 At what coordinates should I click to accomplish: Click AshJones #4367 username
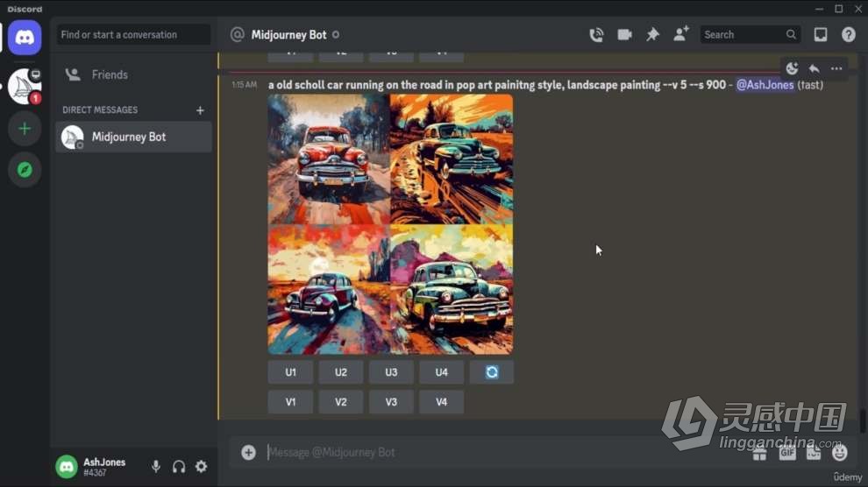[104, 467]
